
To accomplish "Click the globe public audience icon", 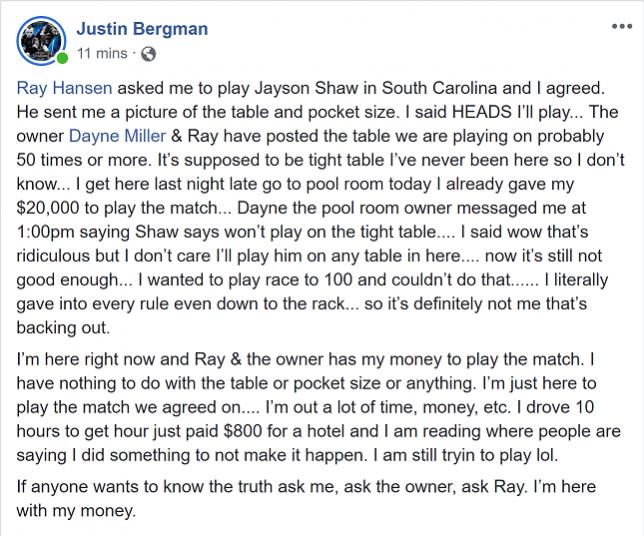I will click(149, 53).
